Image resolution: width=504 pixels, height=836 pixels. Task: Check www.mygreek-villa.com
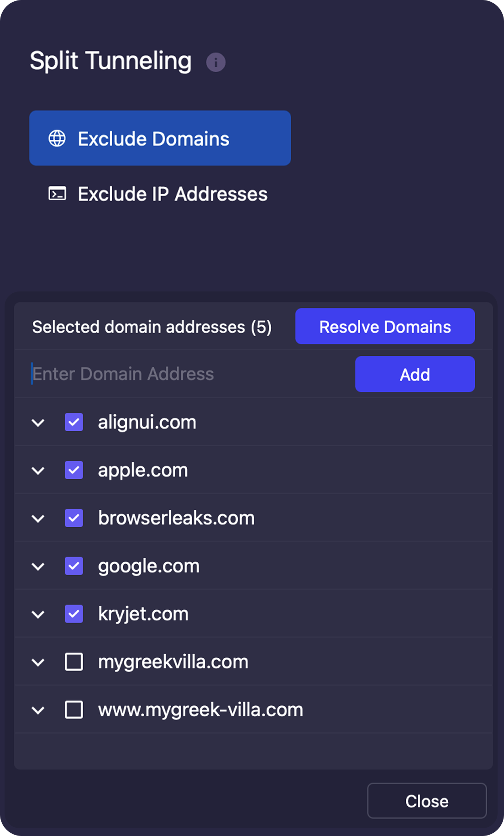pos(74,709)
